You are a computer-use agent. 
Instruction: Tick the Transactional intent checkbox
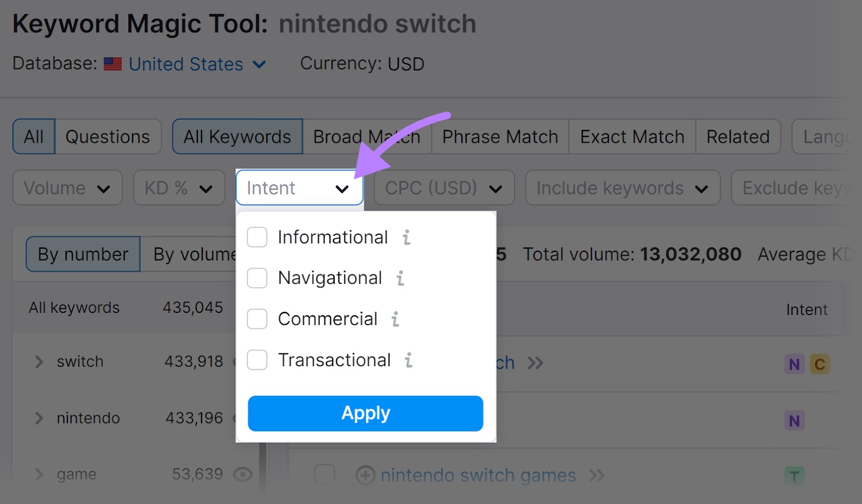pos(257,360)
